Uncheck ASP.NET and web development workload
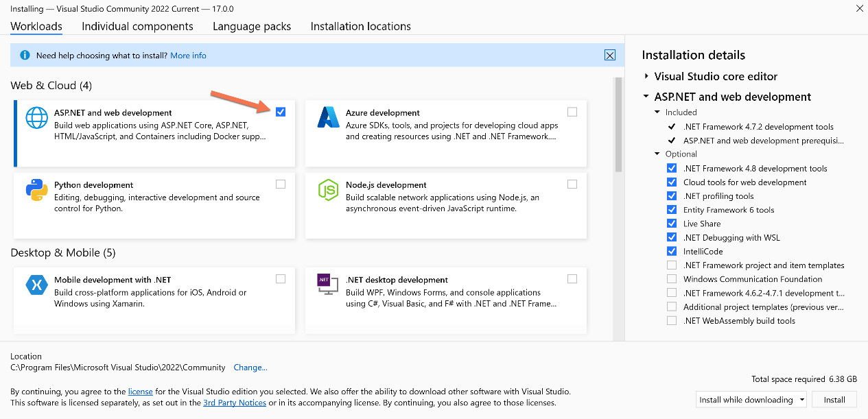 click(281, 112)
